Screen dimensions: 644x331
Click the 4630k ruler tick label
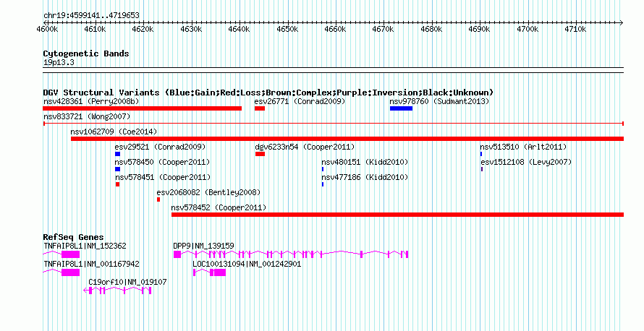[191, 30]
